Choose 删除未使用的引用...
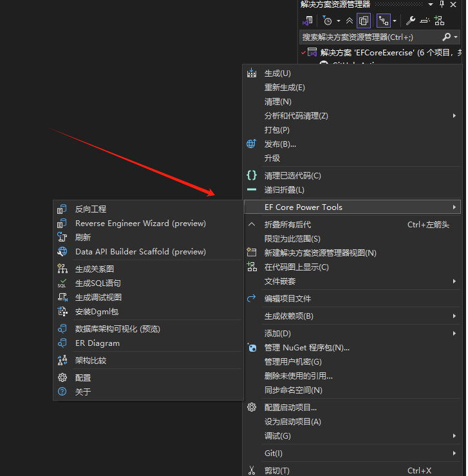This screenshot has height=476, width=468. tap(352, 376)
